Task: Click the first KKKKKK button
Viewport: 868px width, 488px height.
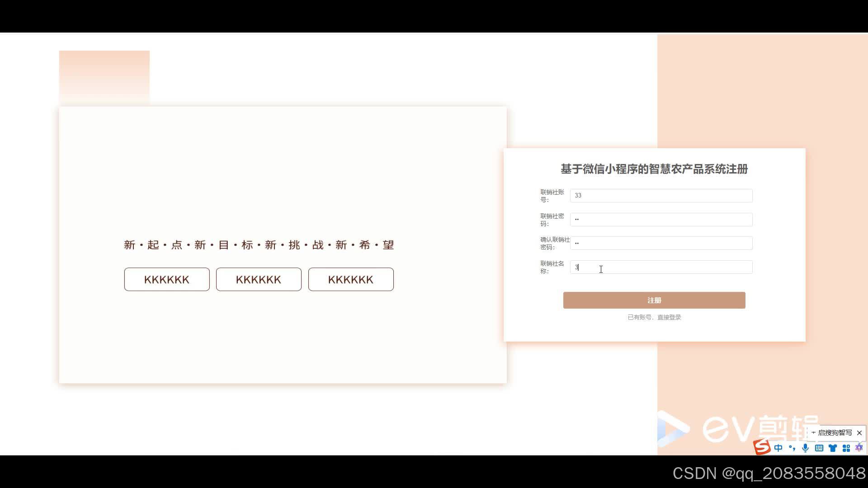Action: (167, 280)
